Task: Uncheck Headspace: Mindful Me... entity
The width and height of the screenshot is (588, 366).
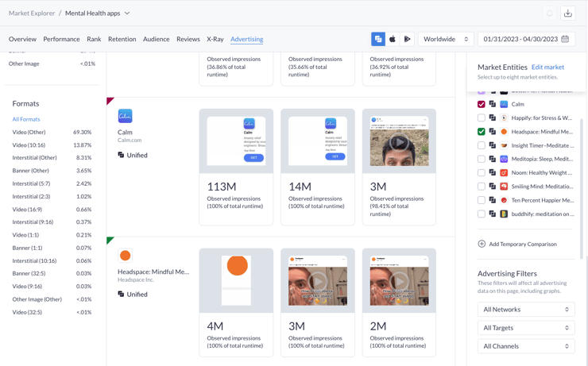Action: [482, 132]
